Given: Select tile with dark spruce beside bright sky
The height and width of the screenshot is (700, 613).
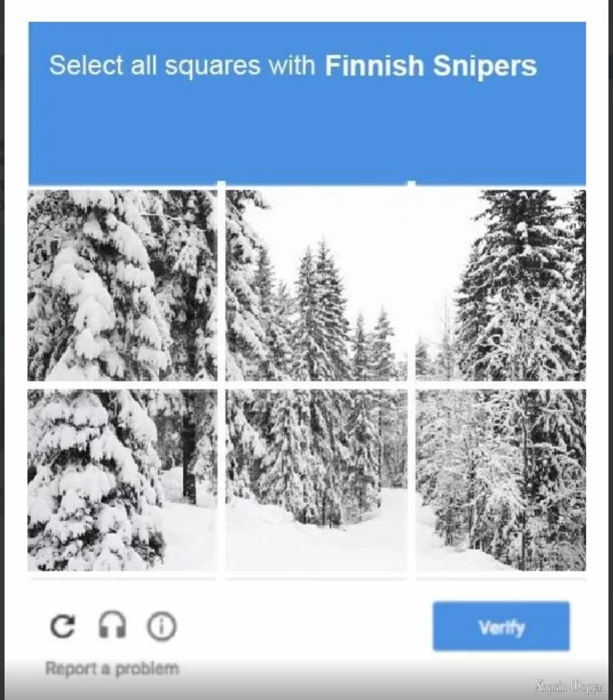Looking at the screenshot, I should 501,285.
